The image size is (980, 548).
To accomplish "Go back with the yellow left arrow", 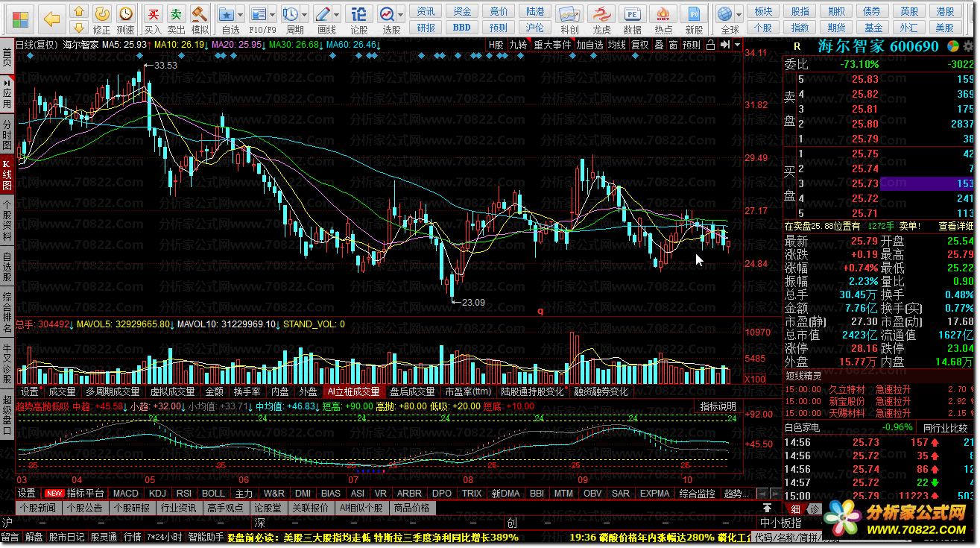I will pyautogui.click(x=52, y=19).
